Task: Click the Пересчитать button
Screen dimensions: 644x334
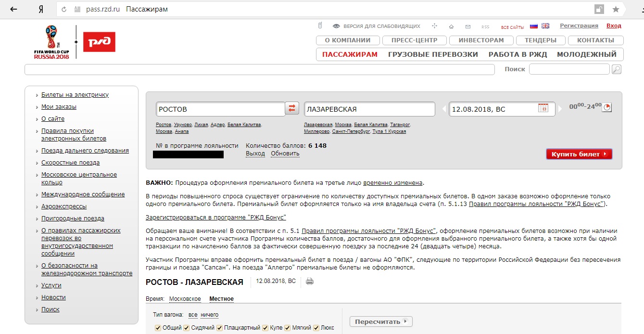Action: click(x=381, y=321)
